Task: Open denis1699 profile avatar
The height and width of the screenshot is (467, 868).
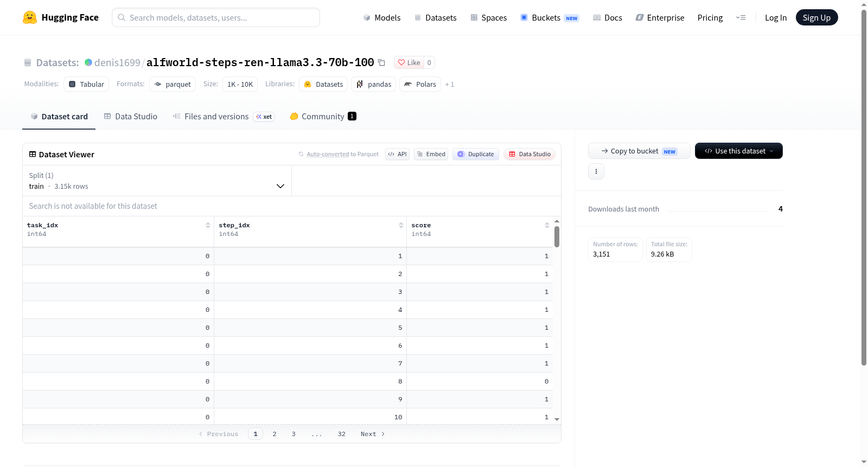Action: click(x=88, y=62)
